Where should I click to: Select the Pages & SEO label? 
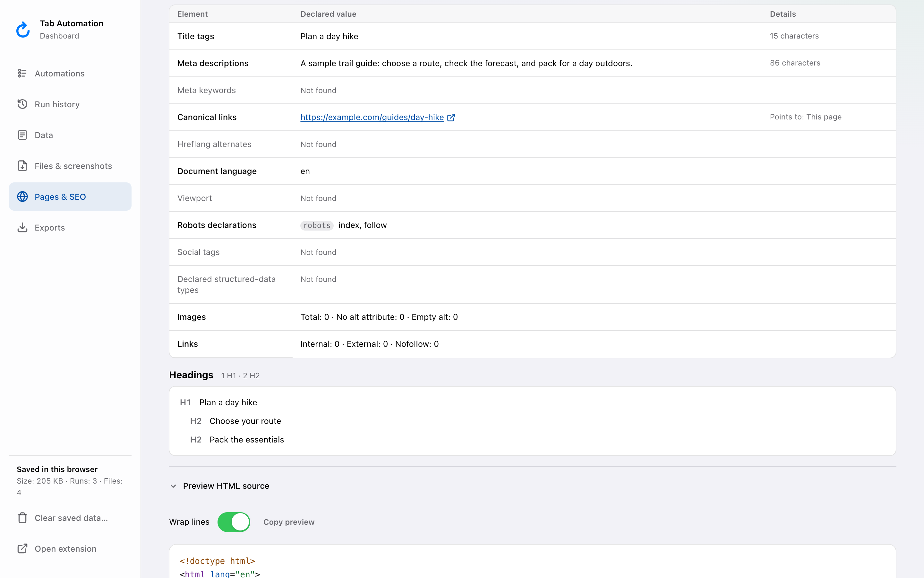(x=60, y=197)
